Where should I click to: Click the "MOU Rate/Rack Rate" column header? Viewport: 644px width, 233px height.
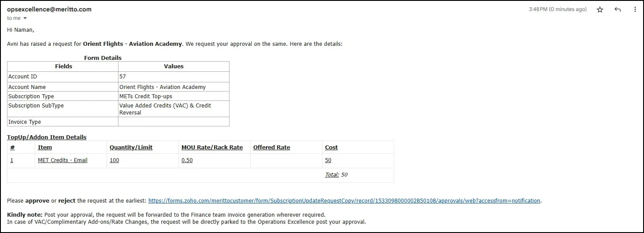(x=212, y=148)
